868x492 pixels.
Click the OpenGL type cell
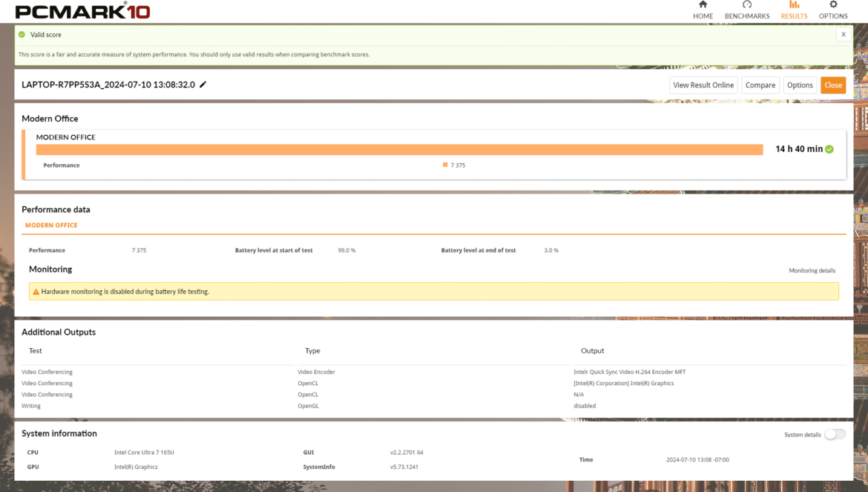tap(309, 406)
